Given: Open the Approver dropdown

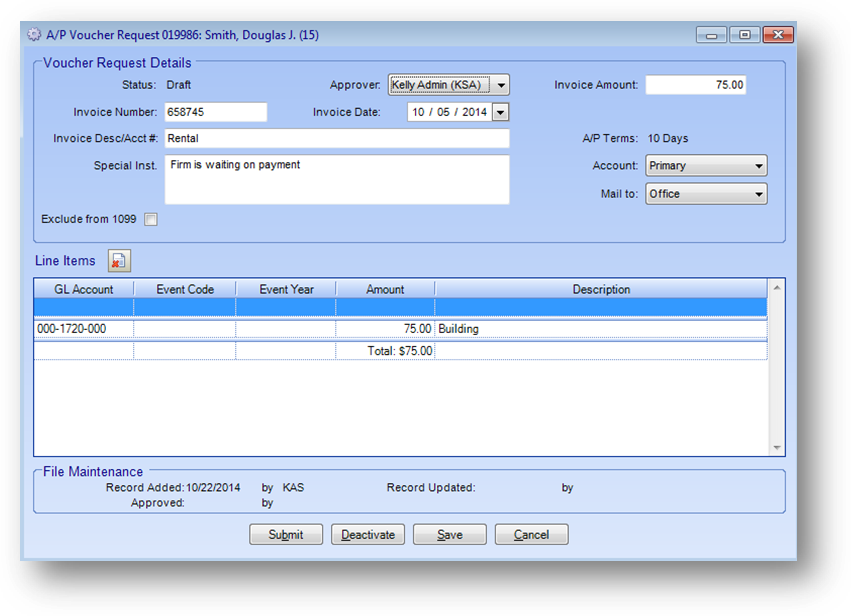Looking at the screenshot, I should pyautogui.click(x=501, y=85).
